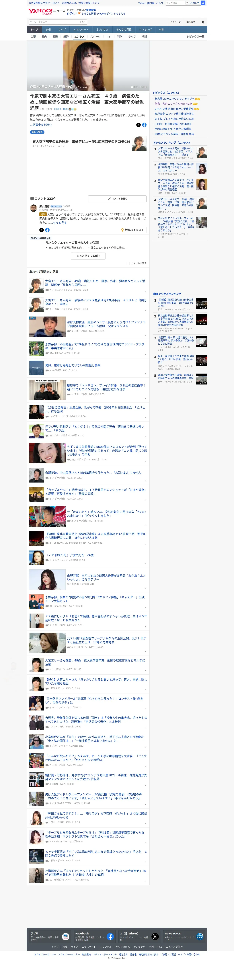Click the footer news HACK logo icon
The height and width of the screenshot is (980, 234).
pos(200,936)
